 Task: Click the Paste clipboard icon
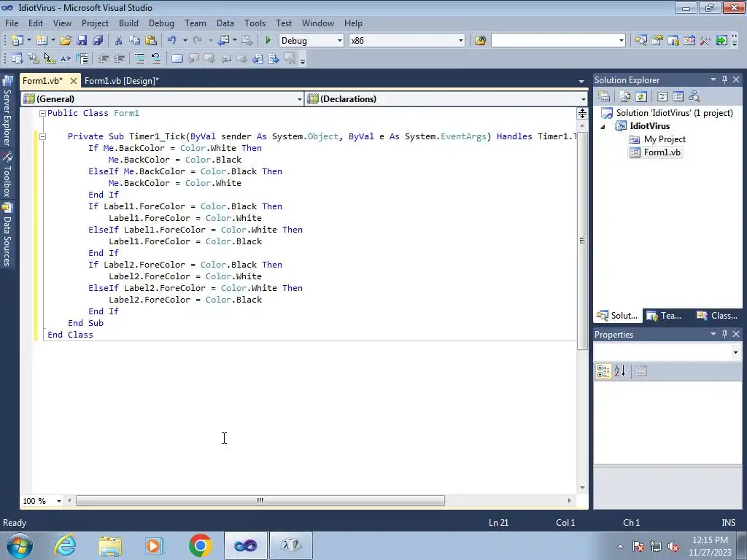[x=151, y=41]
